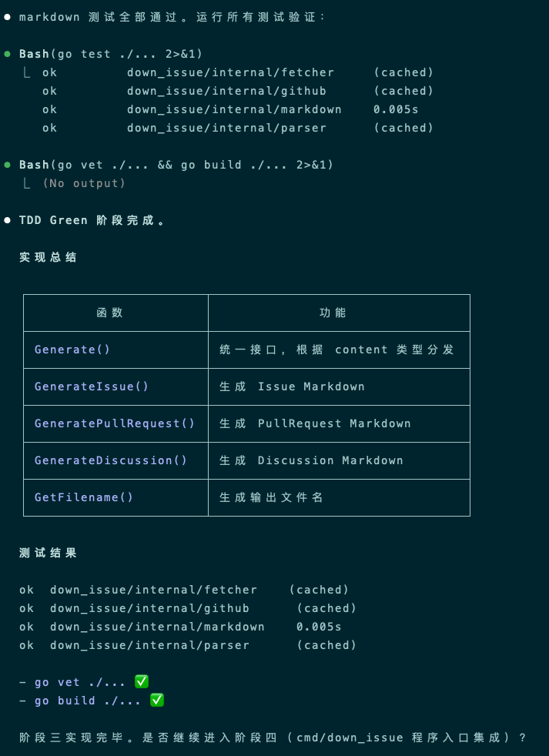Click the 统一接口 description cell

pyautogui.click(x=336, y=350)
